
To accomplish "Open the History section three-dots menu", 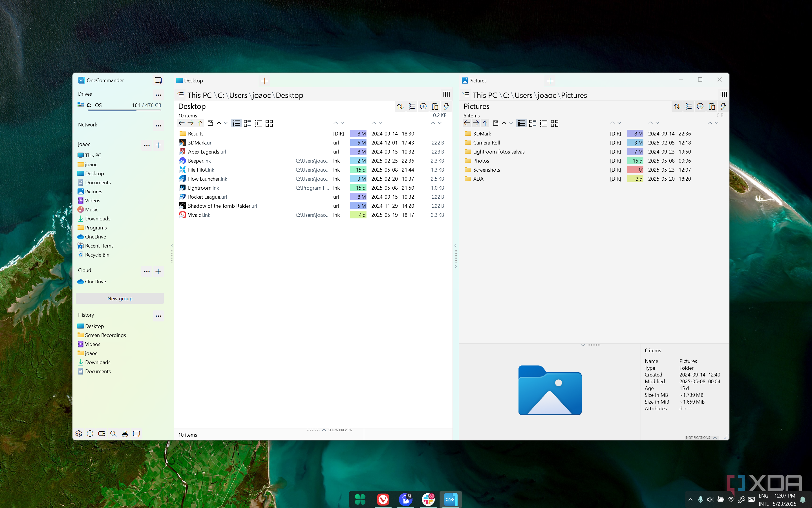I will coord(158,316).
